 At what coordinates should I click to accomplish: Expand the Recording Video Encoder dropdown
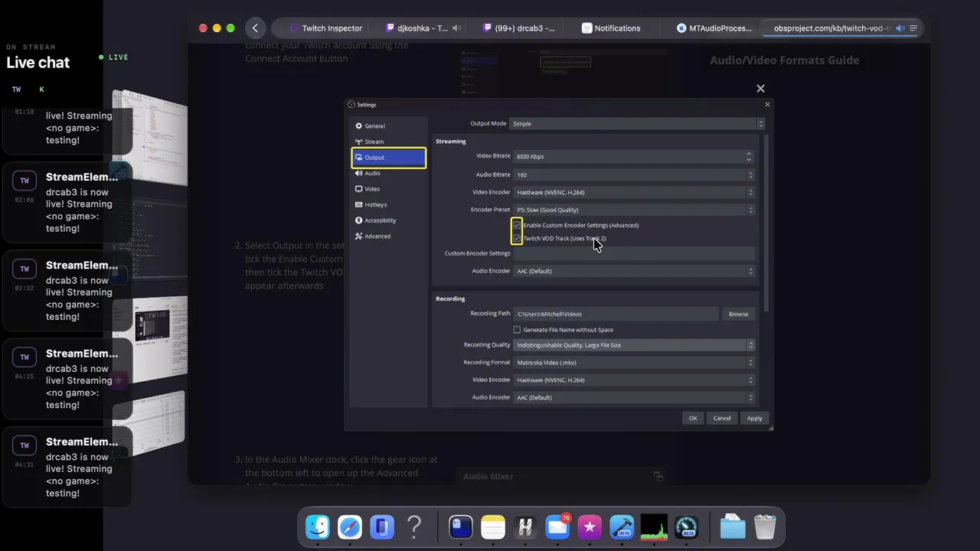(x=635, y=380)
